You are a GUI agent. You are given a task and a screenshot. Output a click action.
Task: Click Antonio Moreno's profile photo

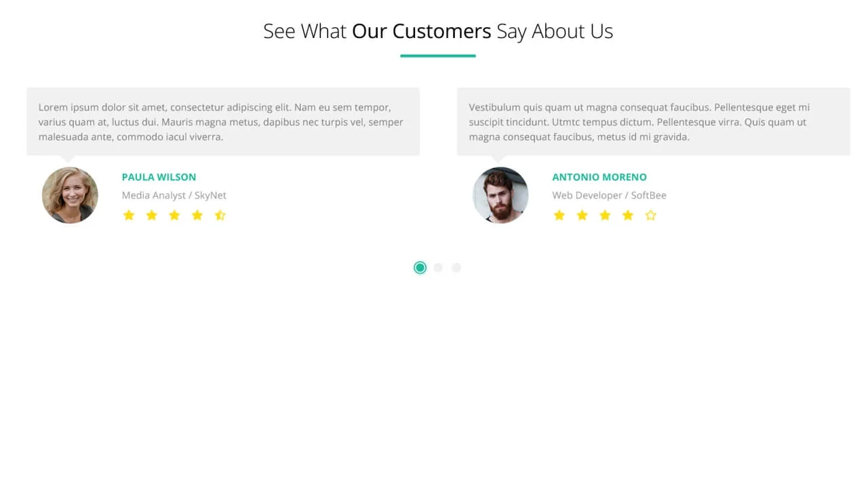500,195
